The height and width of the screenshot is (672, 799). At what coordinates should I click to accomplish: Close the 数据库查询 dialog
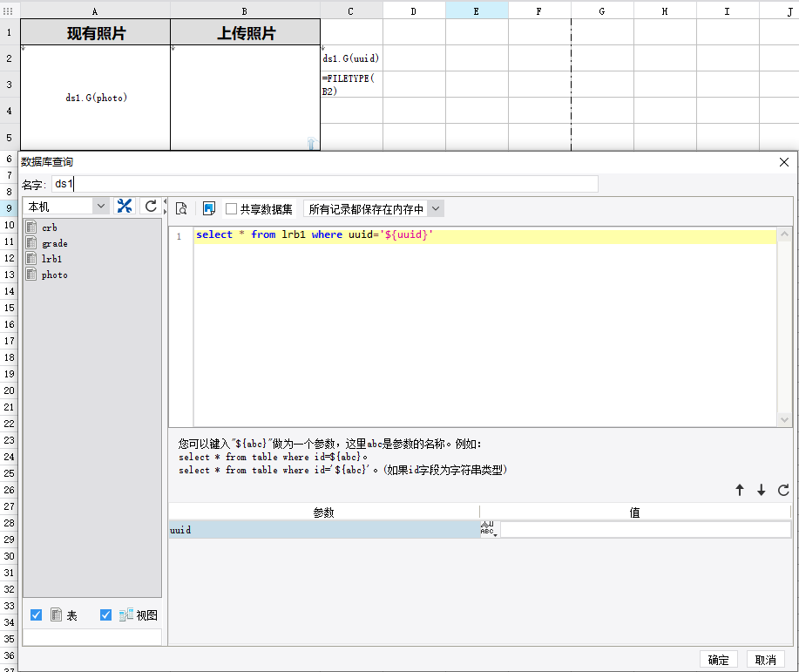pos(784,162)
